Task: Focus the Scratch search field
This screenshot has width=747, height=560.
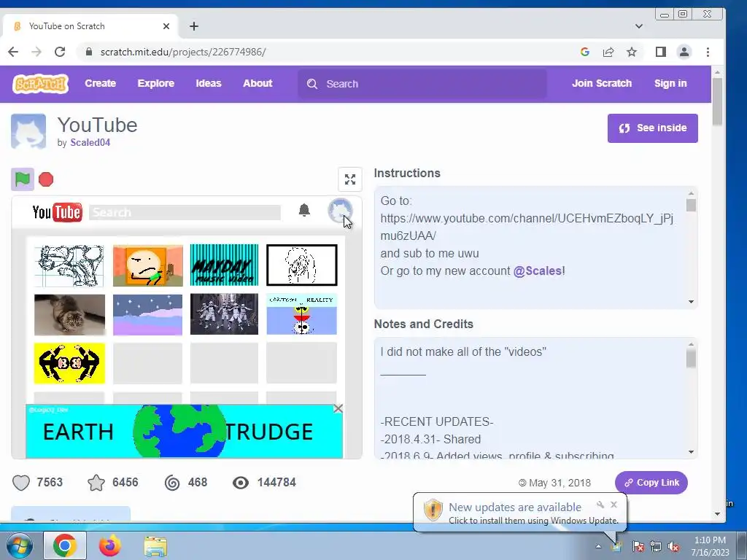Action: (x=422, y=84)
